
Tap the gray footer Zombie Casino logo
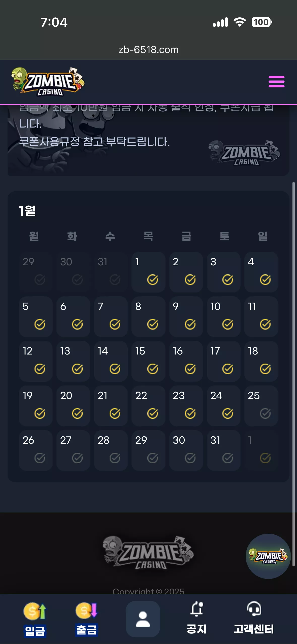148,553
